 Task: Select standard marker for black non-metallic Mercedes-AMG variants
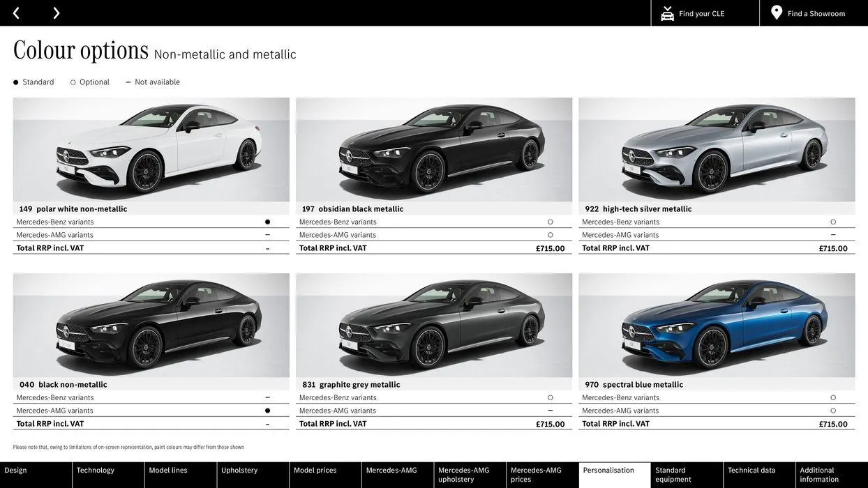[x=267, y=411]
